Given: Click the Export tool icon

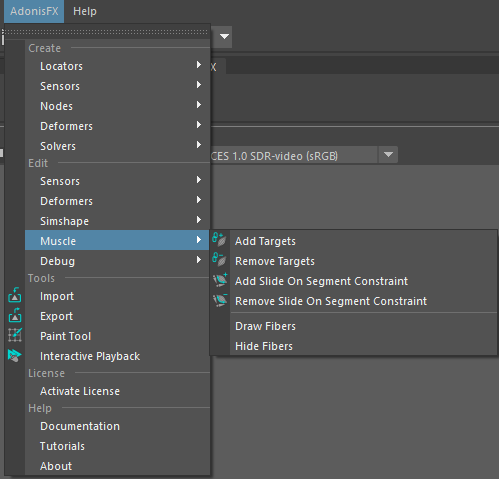Looking at the screenshot, I should [x=15, y=315].
